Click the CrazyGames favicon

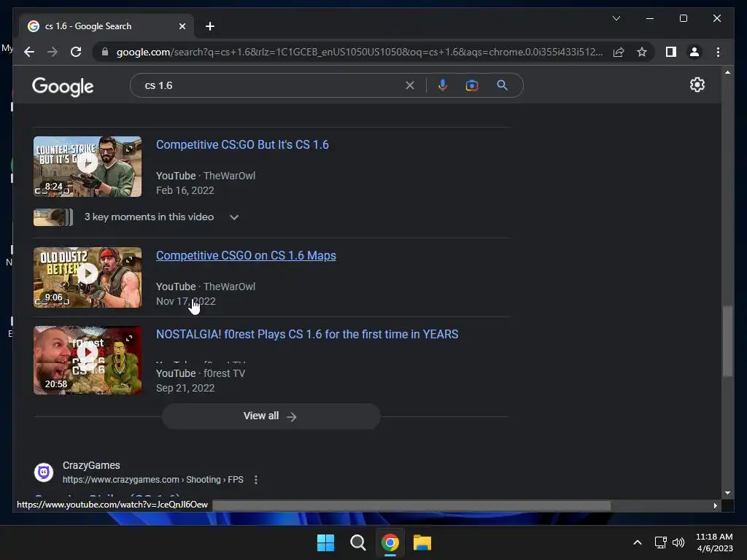point(44,472)
